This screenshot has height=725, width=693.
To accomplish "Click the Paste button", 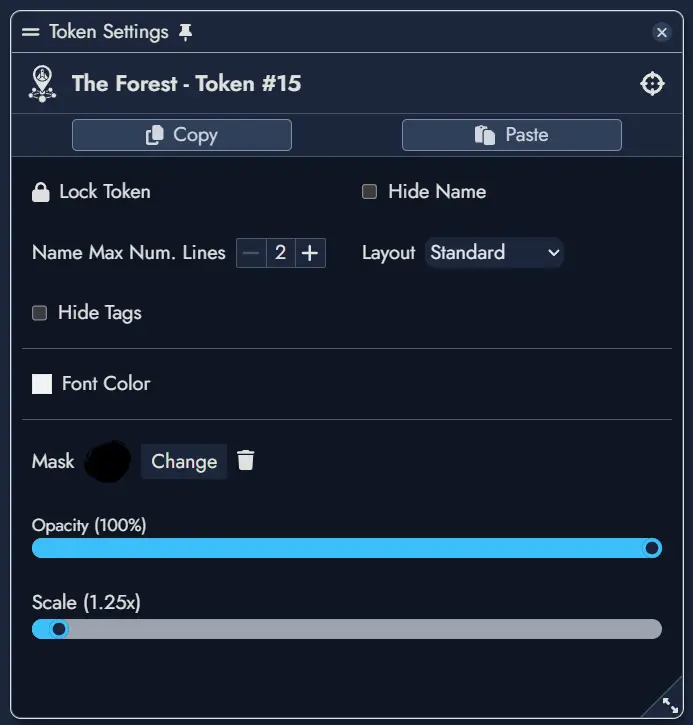I will [x=512, y=135].
